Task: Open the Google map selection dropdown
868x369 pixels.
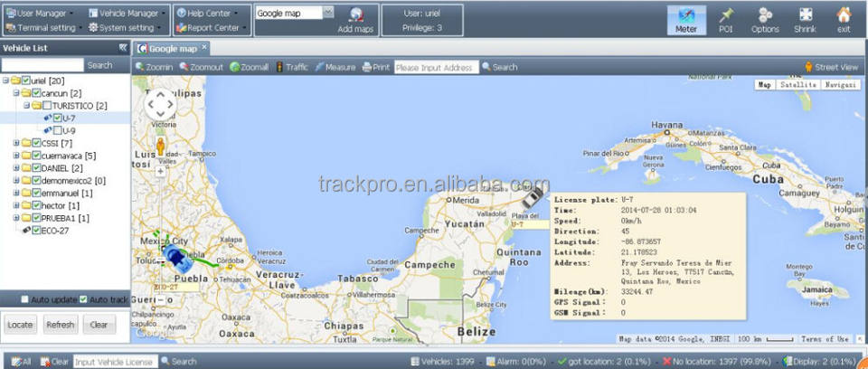Action: tap(327, 12)
